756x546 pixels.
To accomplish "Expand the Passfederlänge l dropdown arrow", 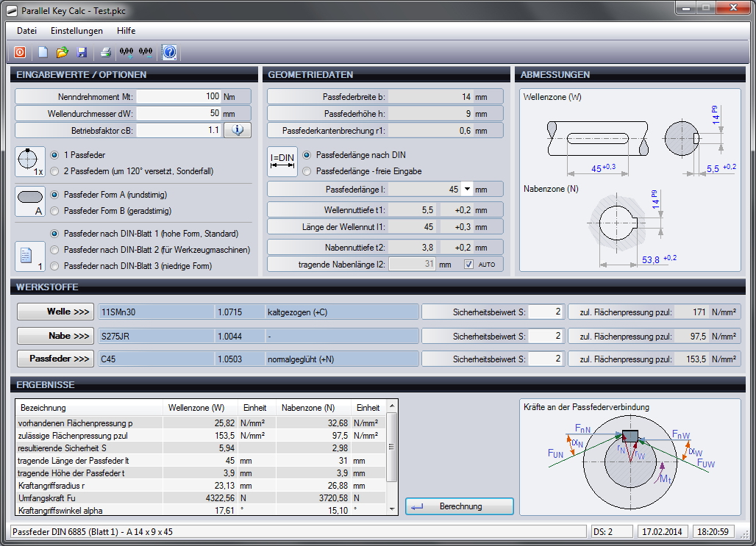I will coord(467,189).
